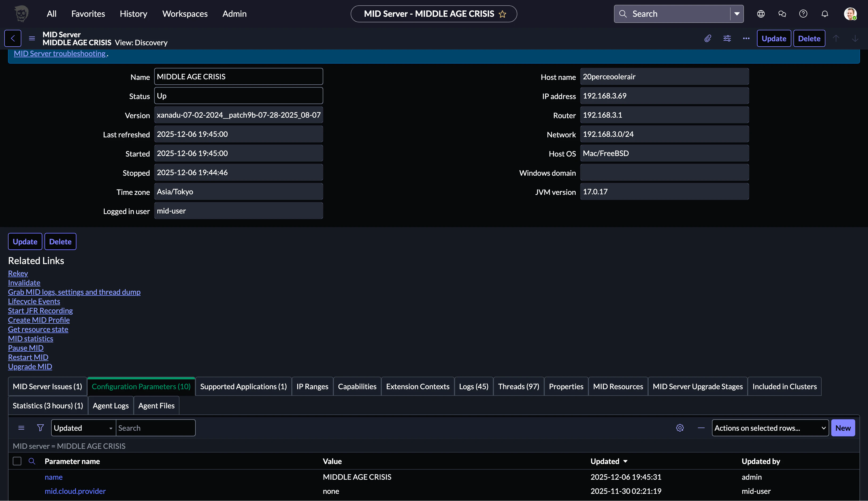Open the Agent Files tab

156,406
